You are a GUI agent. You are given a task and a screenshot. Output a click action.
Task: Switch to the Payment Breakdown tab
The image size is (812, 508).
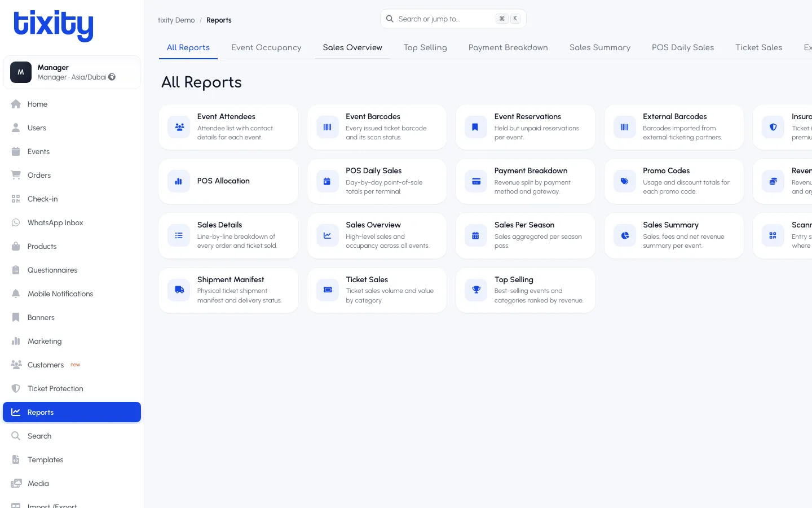tap(508, 47)
